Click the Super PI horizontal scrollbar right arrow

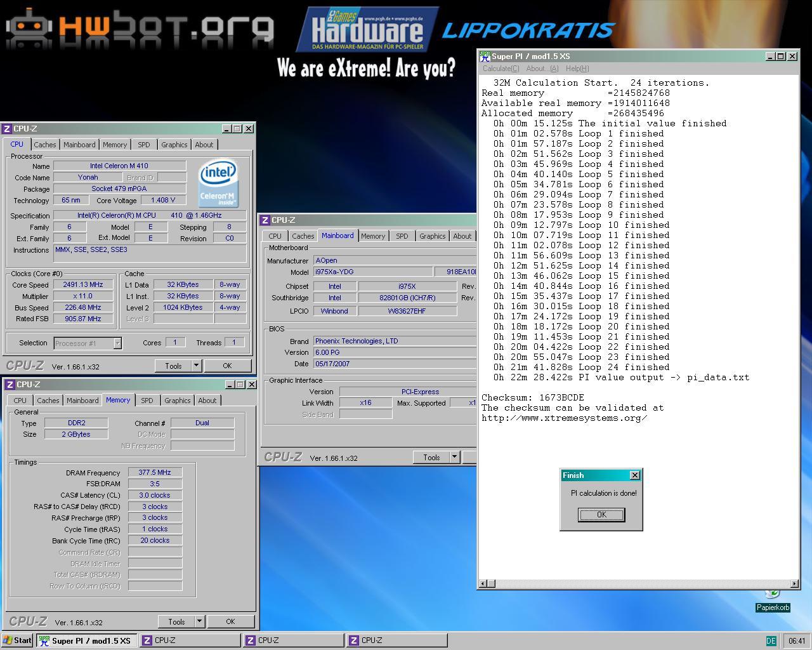(794, 584)
